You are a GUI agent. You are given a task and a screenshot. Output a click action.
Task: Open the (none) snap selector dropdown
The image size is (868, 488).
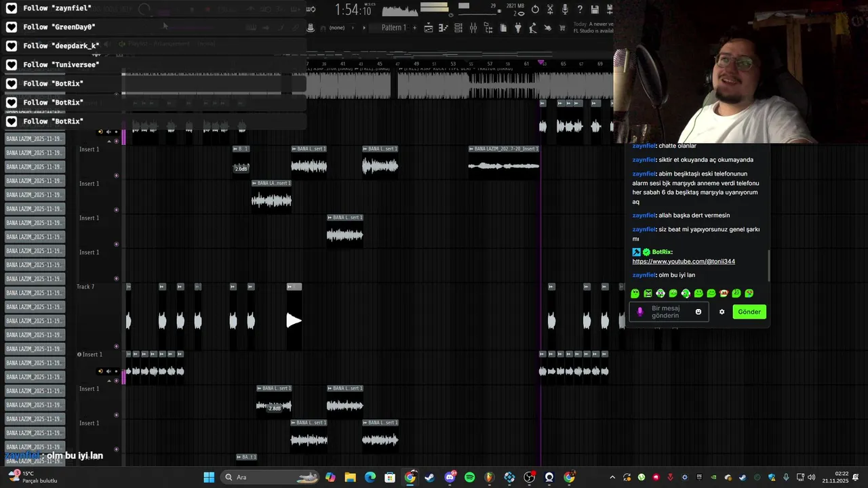(342, 28)
